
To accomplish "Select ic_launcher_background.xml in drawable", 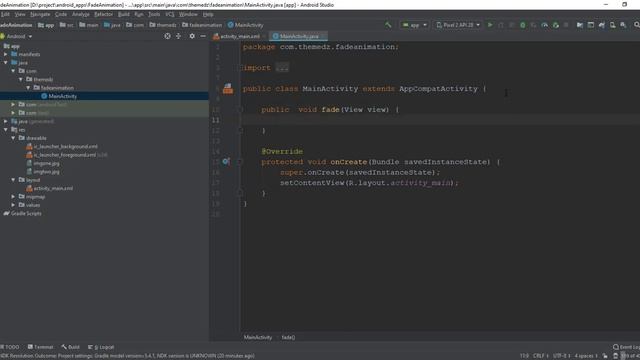I will tap(65, 147).
